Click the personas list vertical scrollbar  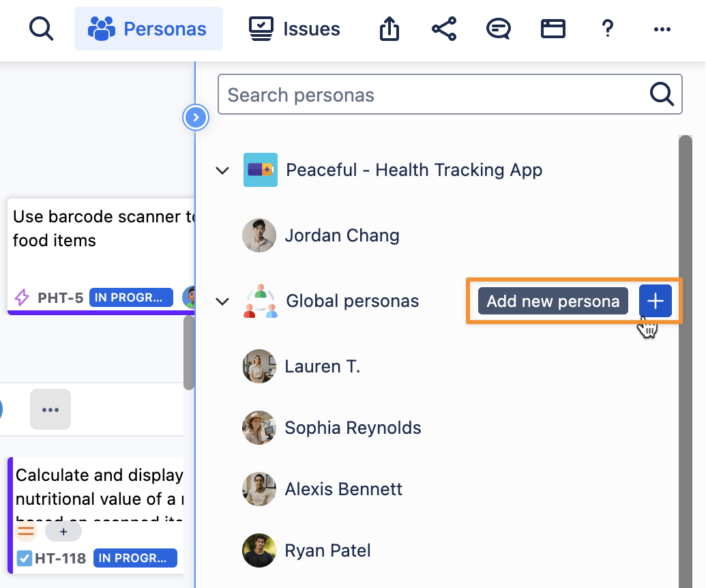pyautogui.click(x=685, y=341)
